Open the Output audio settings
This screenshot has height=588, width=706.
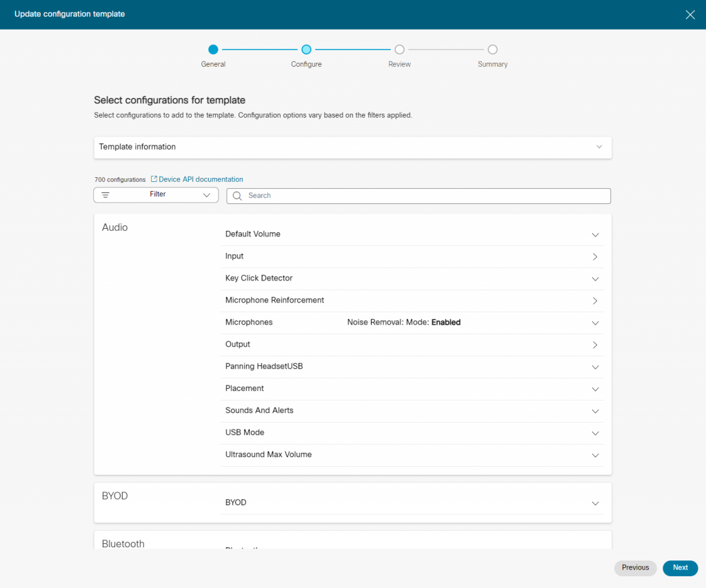(x=595, y=345)
